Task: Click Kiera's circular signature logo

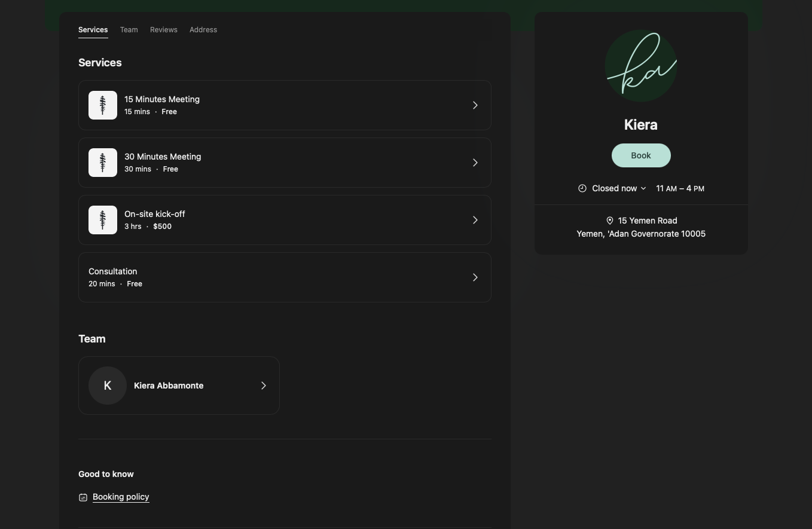Action: (x=640, y=66)
